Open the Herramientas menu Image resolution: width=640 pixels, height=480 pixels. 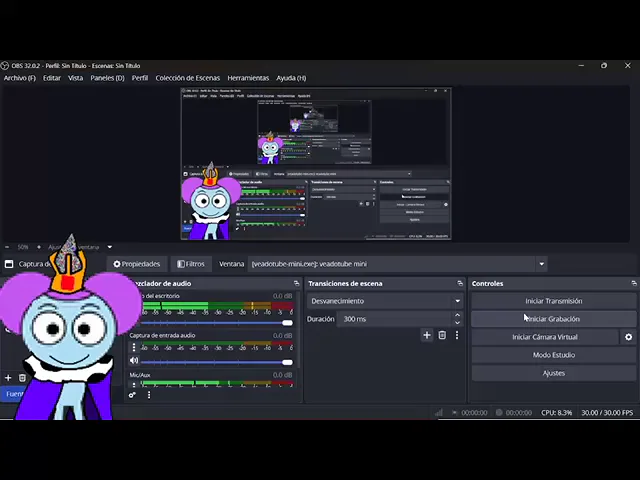[x=248, y=78]
